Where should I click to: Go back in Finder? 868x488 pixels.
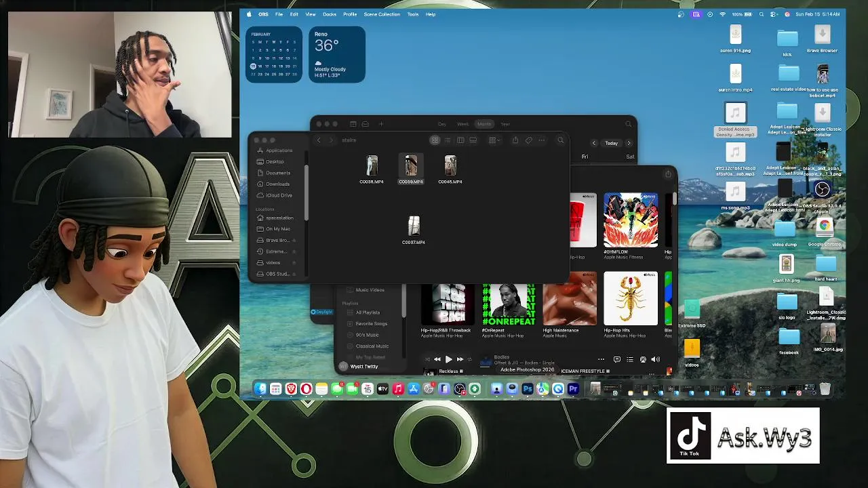click(319, 140)
